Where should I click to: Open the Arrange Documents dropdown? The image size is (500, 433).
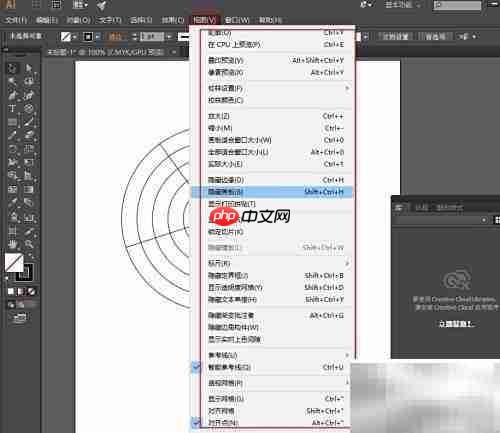(80, 5)
